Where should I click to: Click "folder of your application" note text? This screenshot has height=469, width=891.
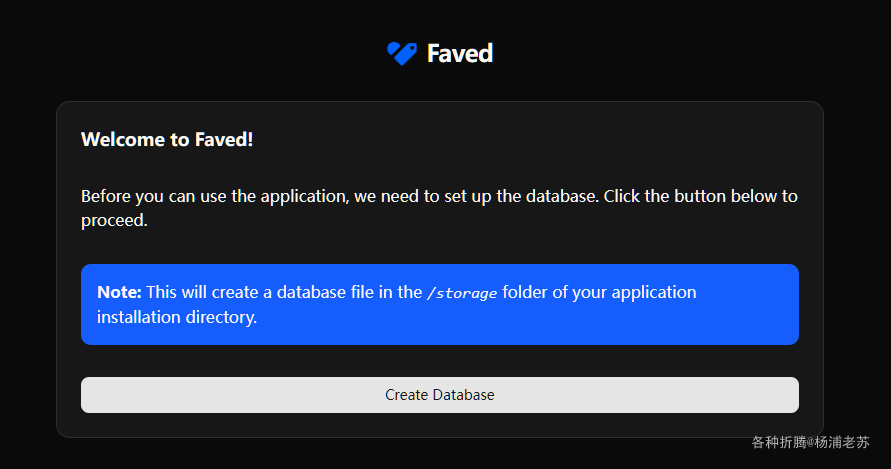coord(599,292)
